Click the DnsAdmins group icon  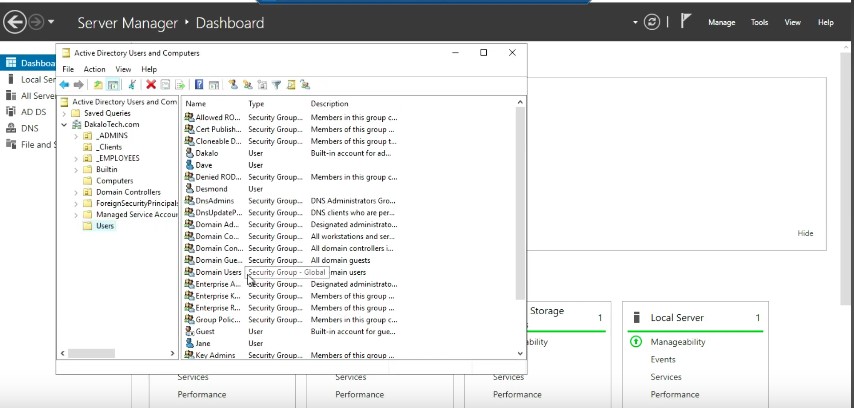tap(189, 200)
